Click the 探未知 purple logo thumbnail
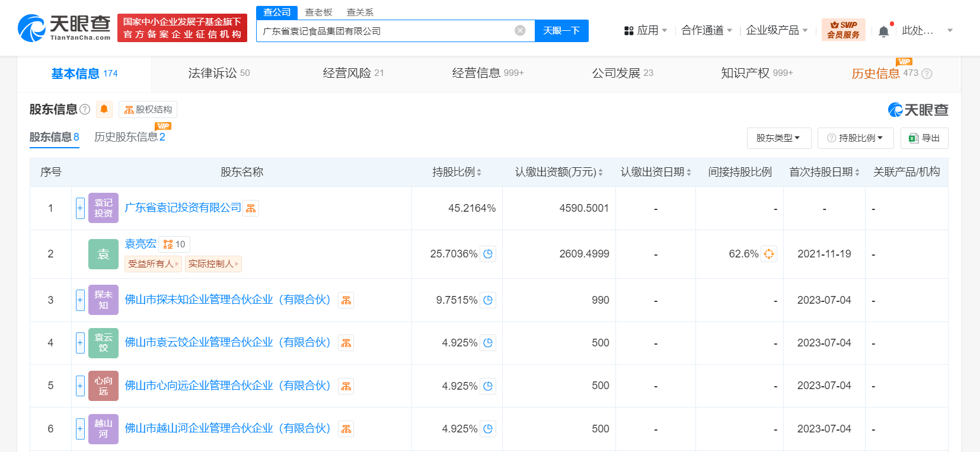 103,300
